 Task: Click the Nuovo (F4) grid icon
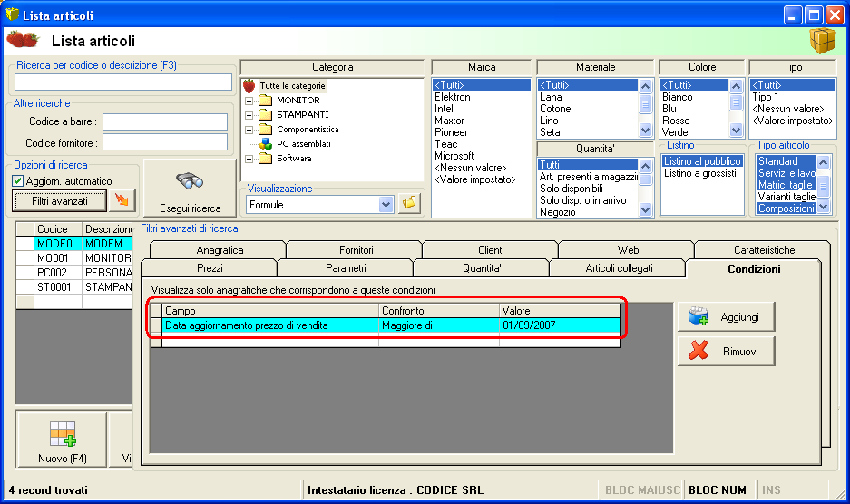point(62,432)
